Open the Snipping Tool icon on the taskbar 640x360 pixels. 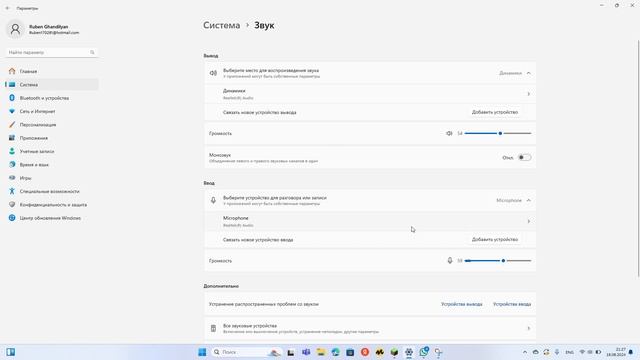438,352
